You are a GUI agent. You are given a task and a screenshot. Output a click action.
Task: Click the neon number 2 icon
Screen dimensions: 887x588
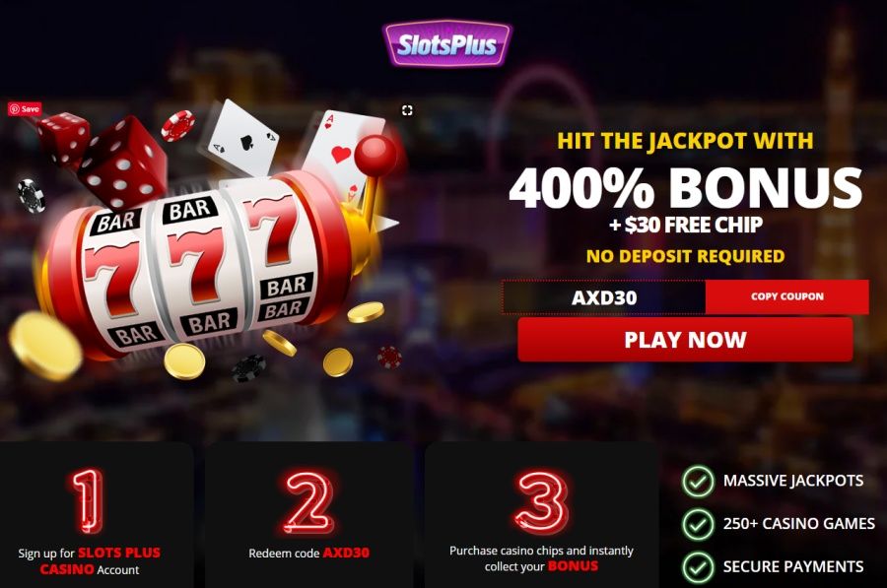[x=308, y=502]
